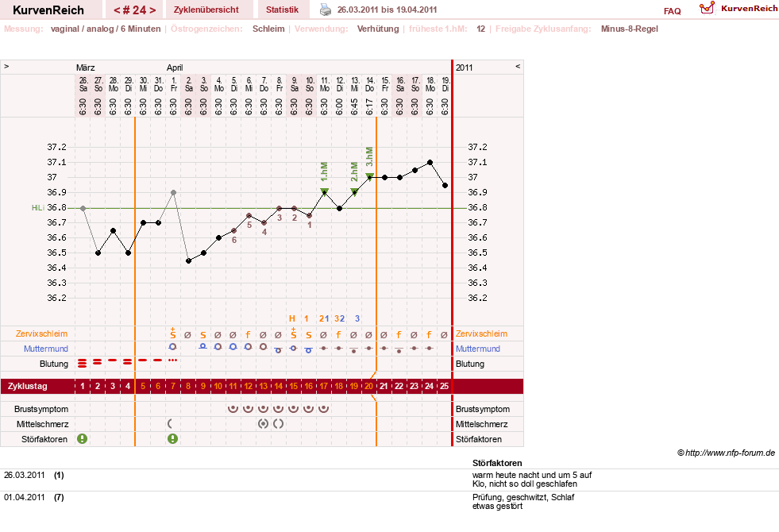This screenshot has width=779, height=532.
Task: Click Brustsymptom icon on cycle day 17
Action: click(323, 409)
